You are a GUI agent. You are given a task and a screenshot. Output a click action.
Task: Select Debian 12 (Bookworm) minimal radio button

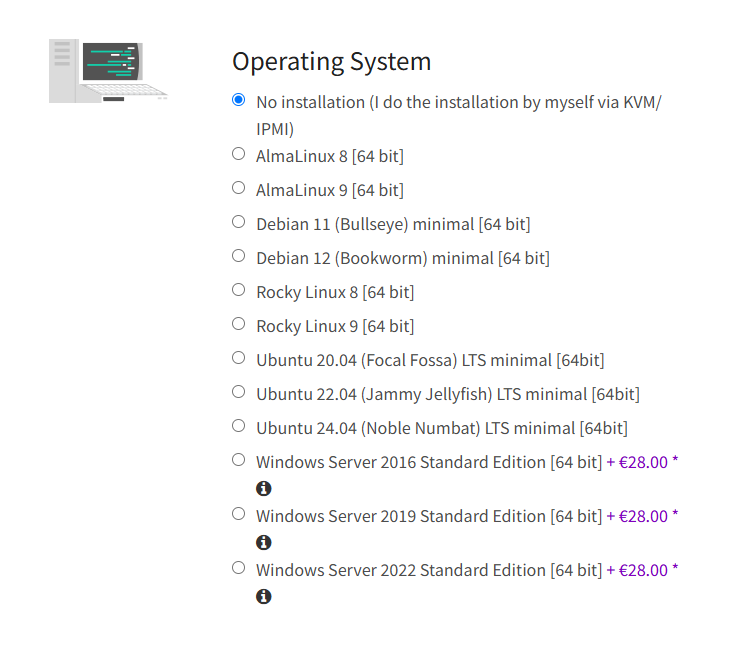click(238, 256)
